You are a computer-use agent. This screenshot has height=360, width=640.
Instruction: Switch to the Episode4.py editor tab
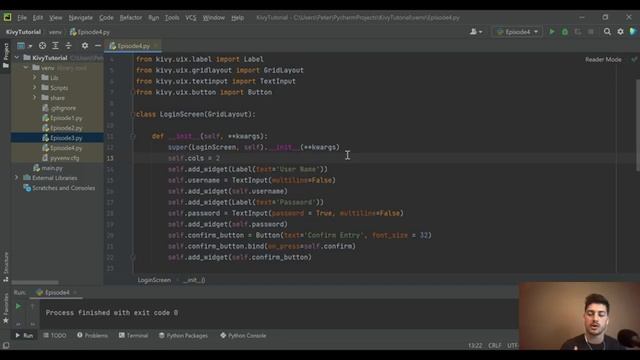pos(133,46)
